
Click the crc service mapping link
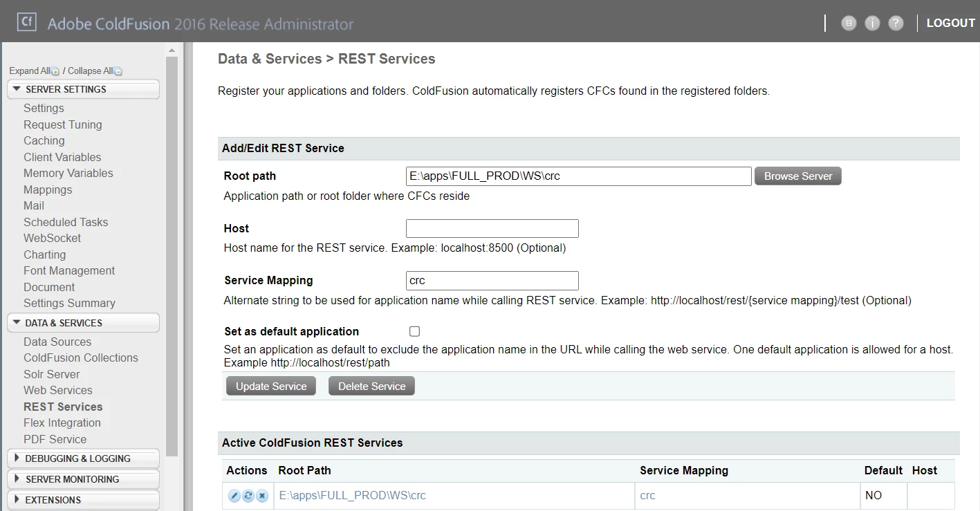pos(647,495)
